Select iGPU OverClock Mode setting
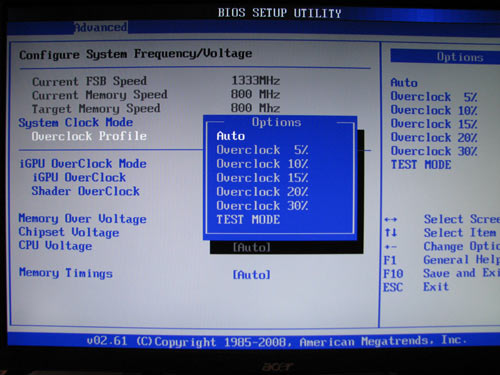The width and height of the screenshot is (500, 375). (83, 164)
